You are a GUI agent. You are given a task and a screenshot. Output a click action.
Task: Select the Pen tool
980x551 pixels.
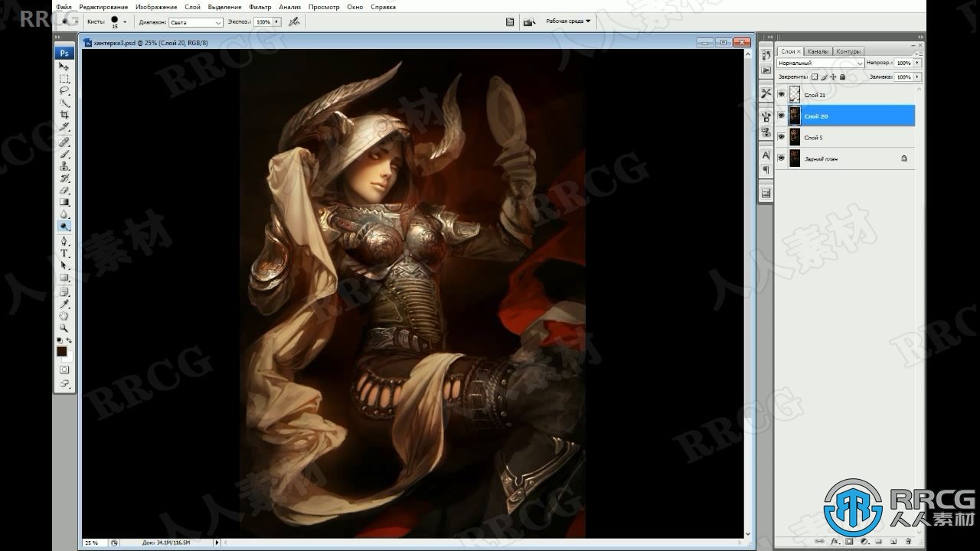[x=64, y=241]
